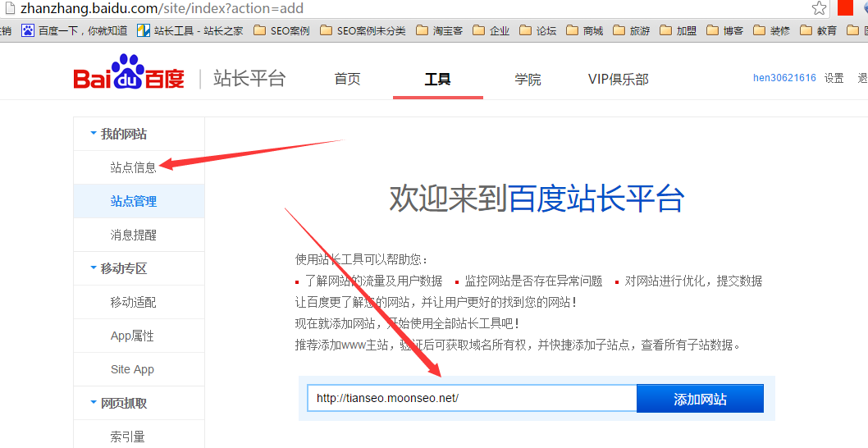Open Site App in sidebar
Image resolution: width=868 pixels, height=448 pixels.
click(132, 369)
